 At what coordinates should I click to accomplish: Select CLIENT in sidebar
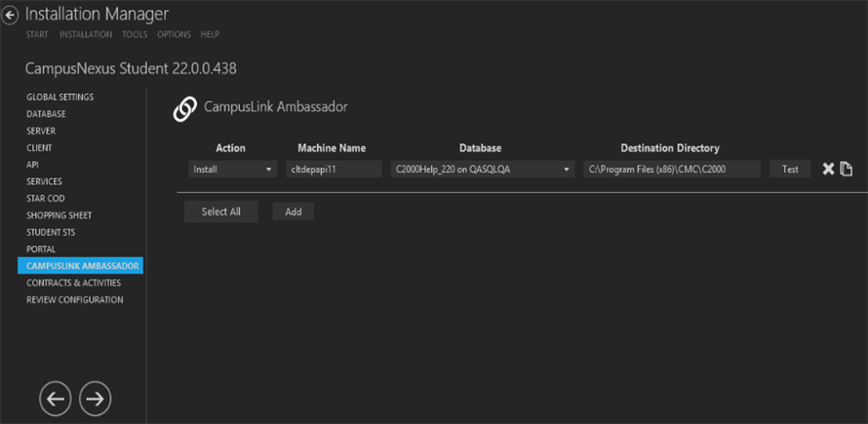(39, 148)
